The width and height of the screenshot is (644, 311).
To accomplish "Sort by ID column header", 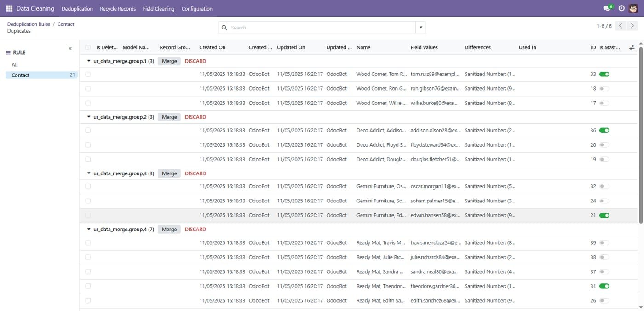I will tap(593, 47).
